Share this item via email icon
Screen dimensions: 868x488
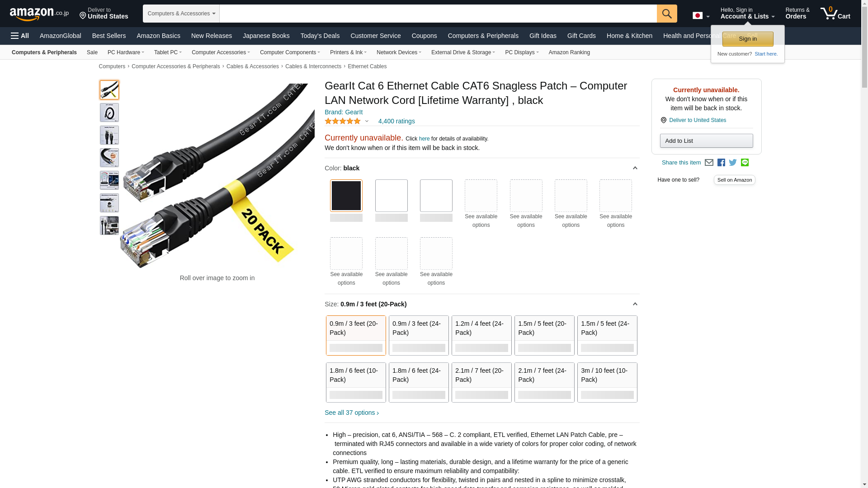click(709, 163)
